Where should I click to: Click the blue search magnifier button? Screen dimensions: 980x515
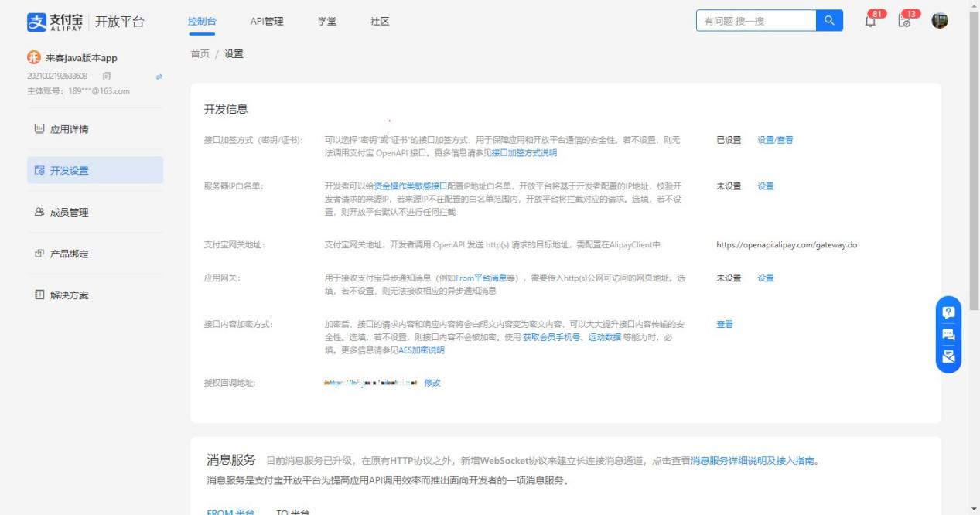click(829, 21)
